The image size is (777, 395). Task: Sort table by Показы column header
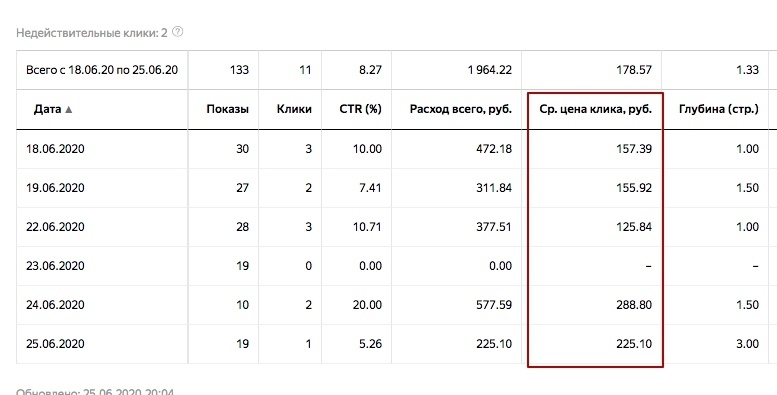click(x=227, y=109)
